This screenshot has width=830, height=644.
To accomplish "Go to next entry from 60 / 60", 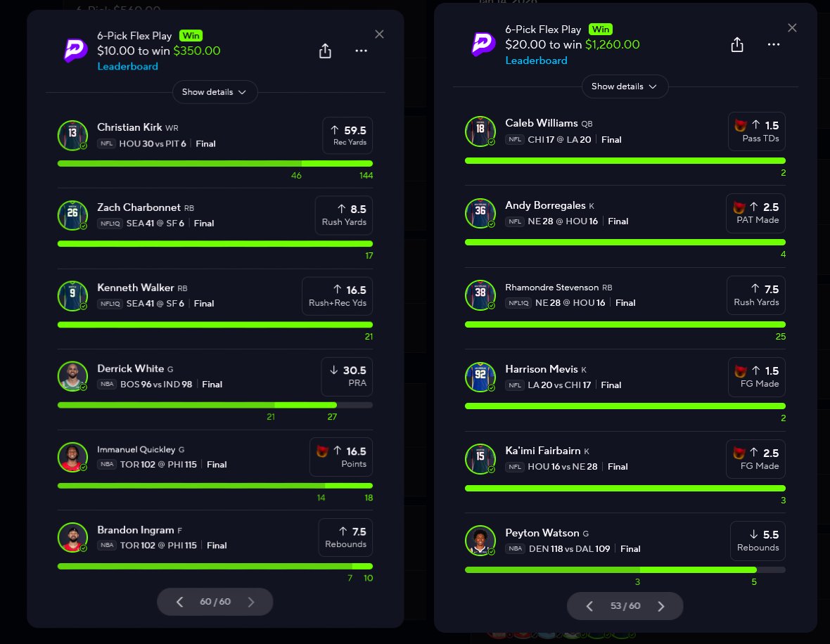I will click(x=251, y=602).
